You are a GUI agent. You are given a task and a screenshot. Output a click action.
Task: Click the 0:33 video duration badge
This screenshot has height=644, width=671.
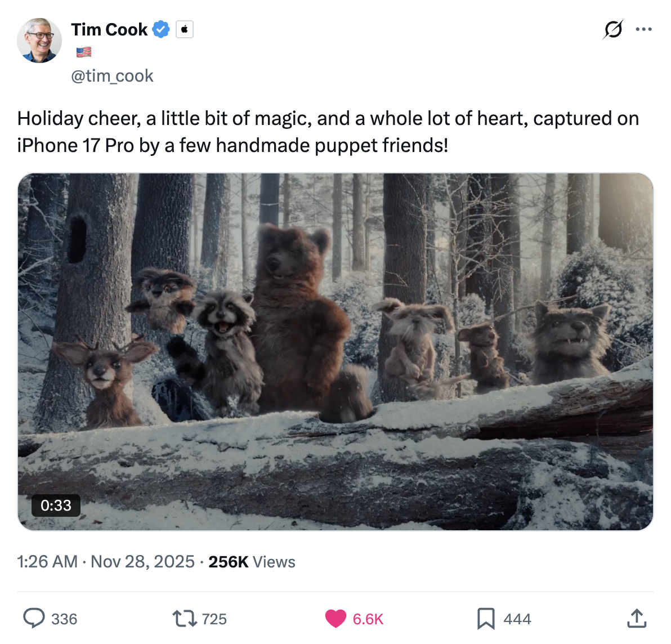click(x=56, y=505)
